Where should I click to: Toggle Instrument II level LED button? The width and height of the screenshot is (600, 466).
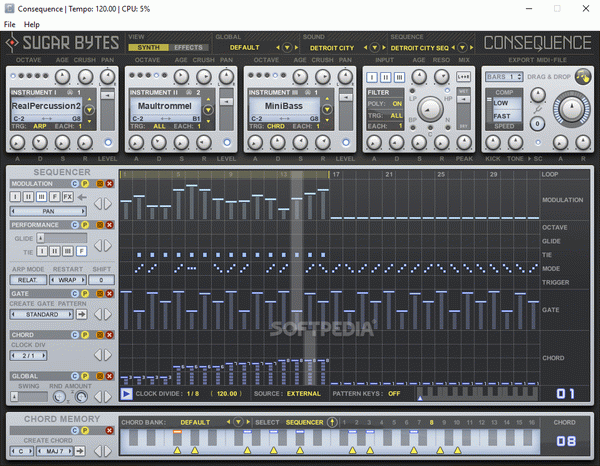click(227, 143)
